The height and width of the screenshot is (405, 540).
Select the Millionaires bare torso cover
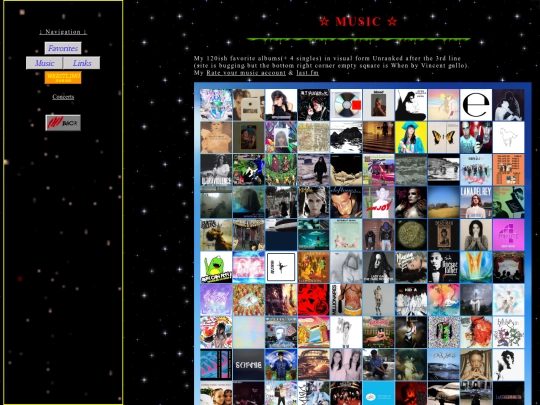346,300
